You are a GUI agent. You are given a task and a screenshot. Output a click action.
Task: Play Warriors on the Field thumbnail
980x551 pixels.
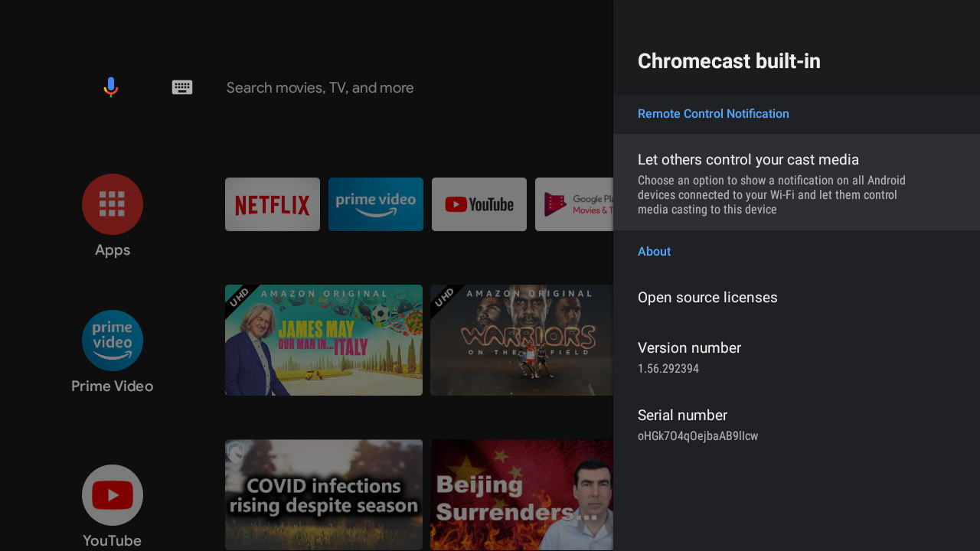(521, 341)
